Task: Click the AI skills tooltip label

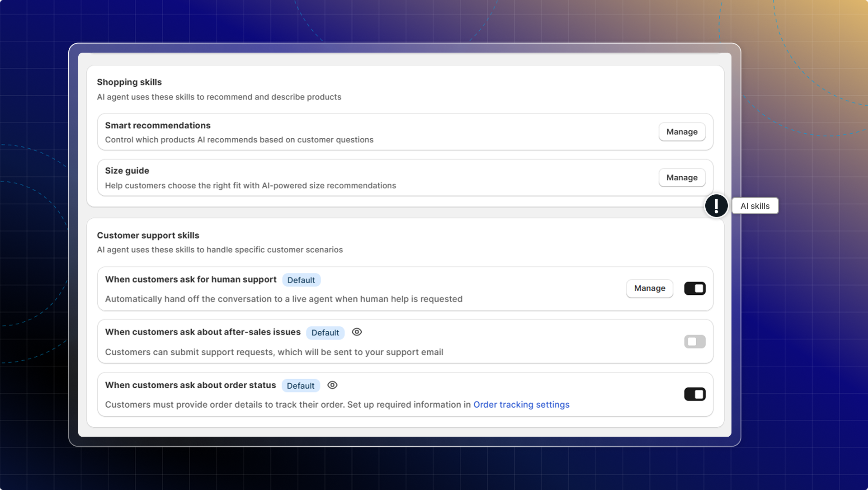Action: 755,206
